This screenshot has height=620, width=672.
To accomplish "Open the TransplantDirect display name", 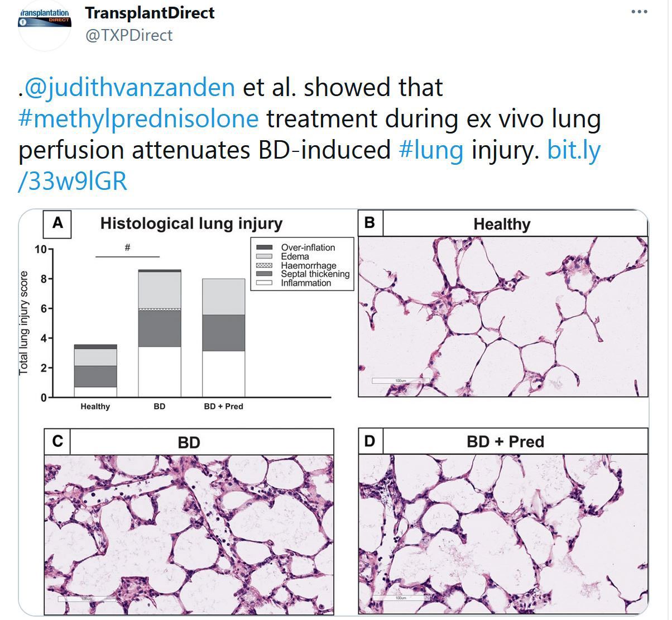I will coord(150,12).
